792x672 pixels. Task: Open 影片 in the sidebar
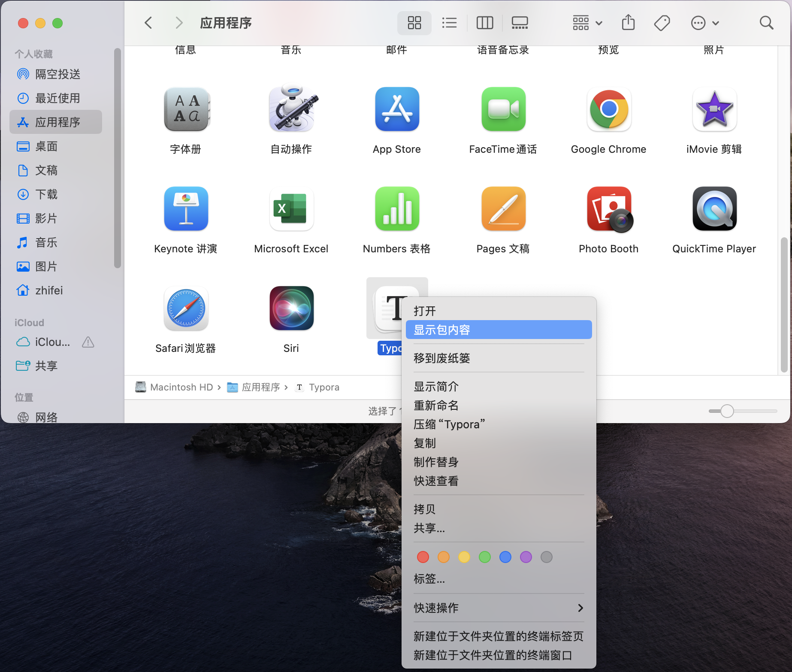coord(56,218)
